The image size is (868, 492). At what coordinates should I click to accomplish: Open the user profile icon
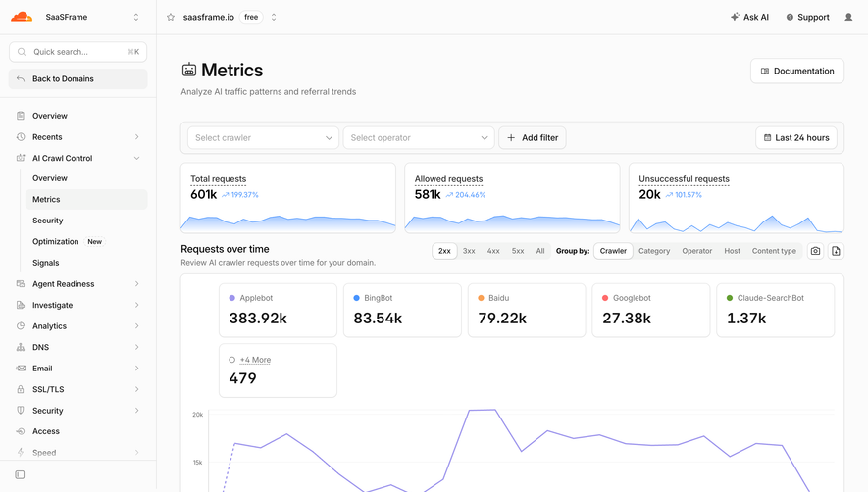(848, 18)
